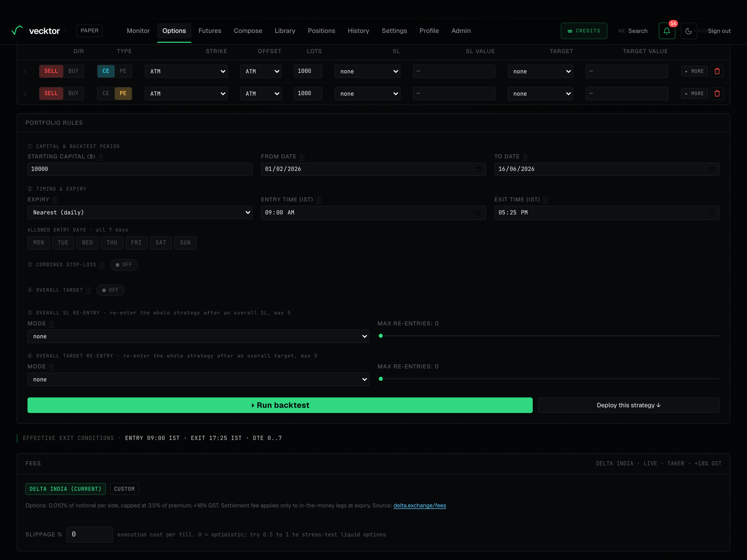Click the infinity Credits button
The width and height of the screenshot is (747, 560).
[584, 31]
